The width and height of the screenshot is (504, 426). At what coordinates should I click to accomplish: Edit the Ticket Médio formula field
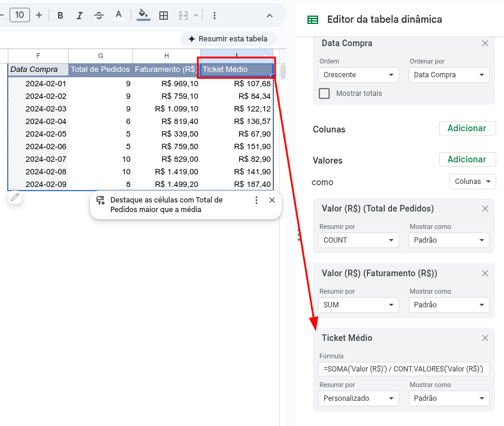tap(403, 368)
